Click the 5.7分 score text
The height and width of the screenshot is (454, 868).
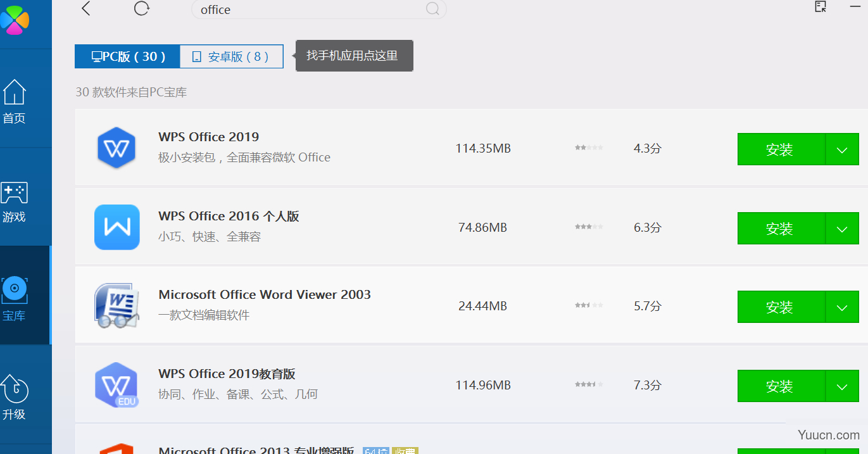coord(647,306)
